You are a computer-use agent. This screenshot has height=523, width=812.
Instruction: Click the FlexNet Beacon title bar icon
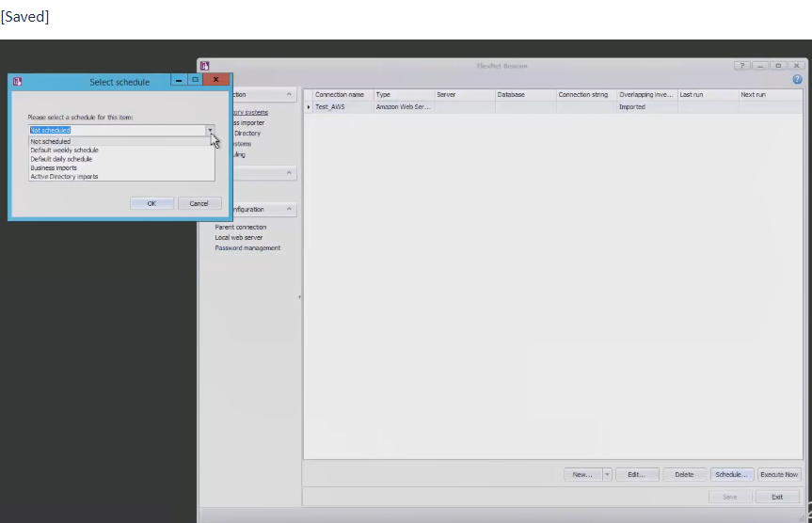tap(204, 66)
